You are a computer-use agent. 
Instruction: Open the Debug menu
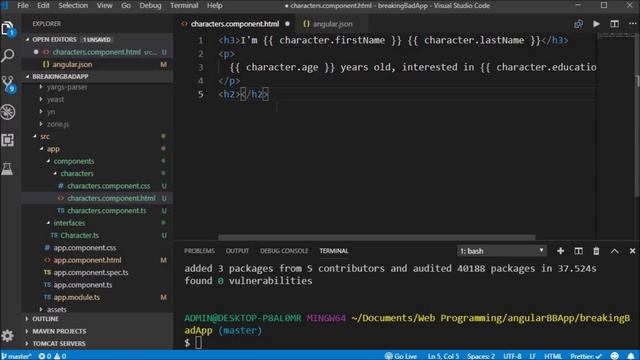tap(150, 5)
